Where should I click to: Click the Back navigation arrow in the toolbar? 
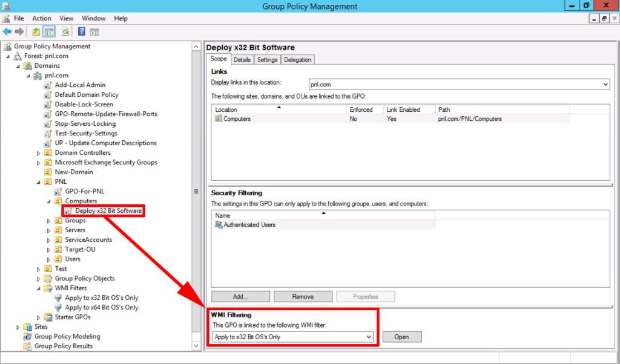[x=7, y=31]
